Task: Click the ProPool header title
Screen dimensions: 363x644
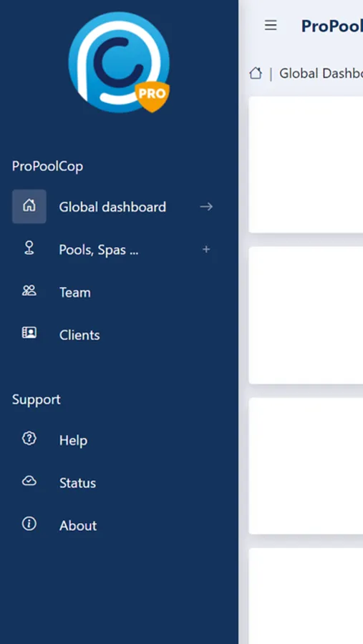Action: (331, 26)
